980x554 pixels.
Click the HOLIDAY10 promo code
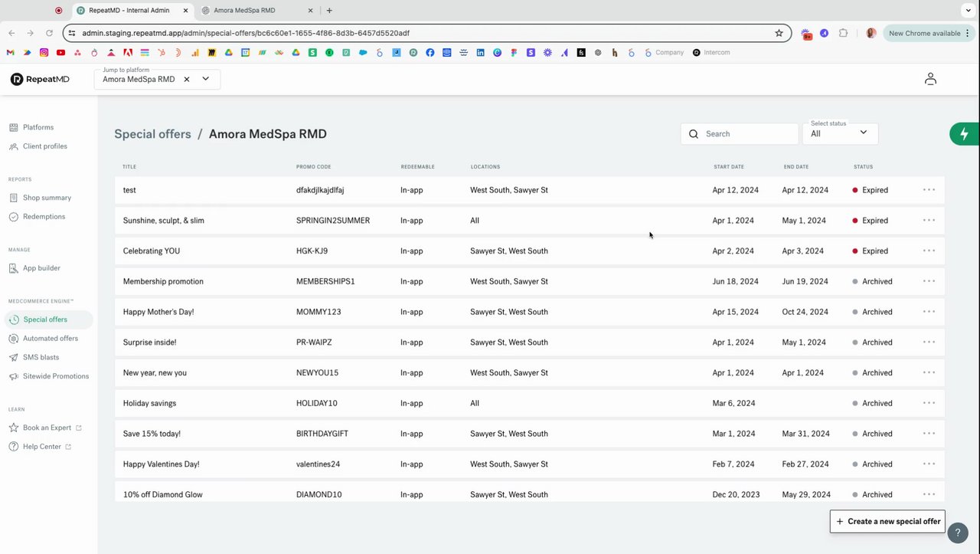tap(316, 403)
